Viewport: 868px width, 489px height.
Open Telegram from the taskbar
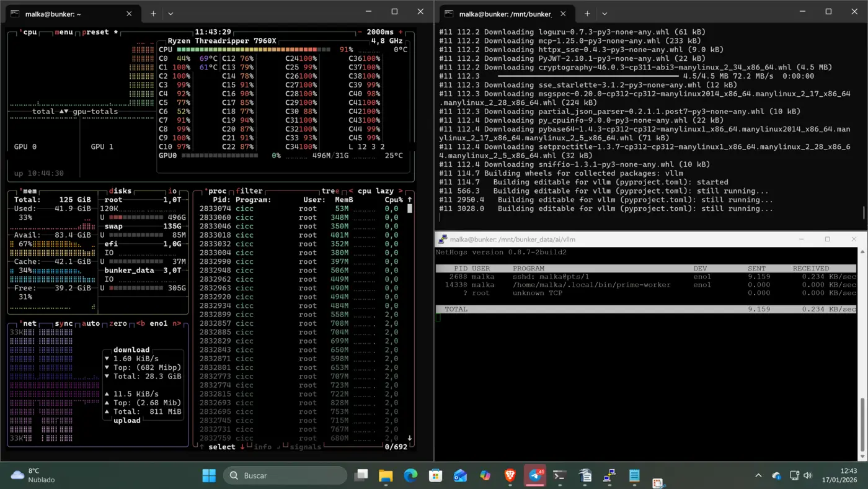pyautogui.click(x=534, y=475)
